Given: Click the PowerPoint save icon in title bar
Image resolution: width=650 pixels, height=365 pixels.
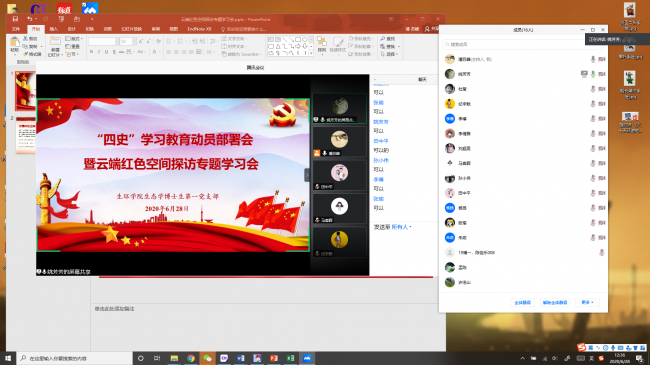Looking at the screenshot, I should pyautogui.click(x=15, y=19).
